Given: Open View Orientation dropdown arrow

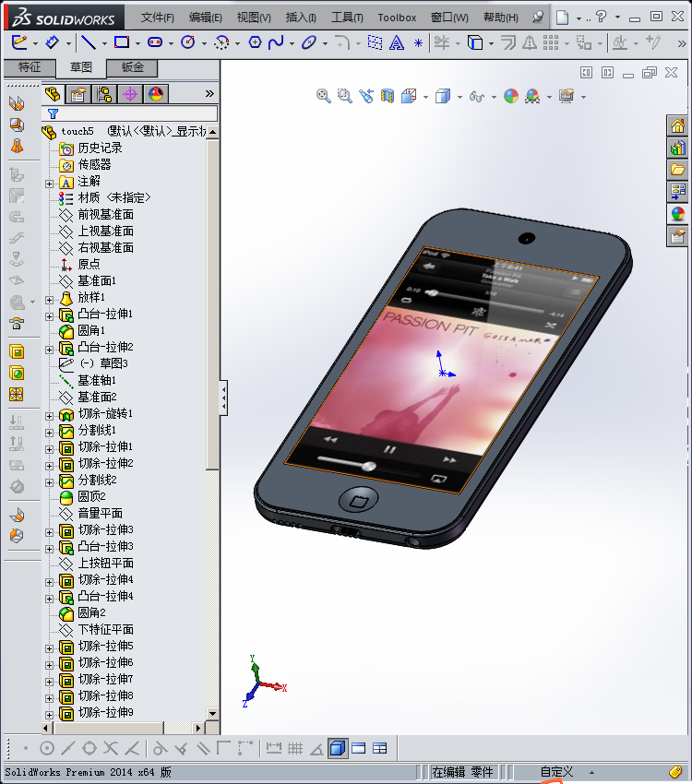Looking at the screenshot, I should tap(425, 97).
